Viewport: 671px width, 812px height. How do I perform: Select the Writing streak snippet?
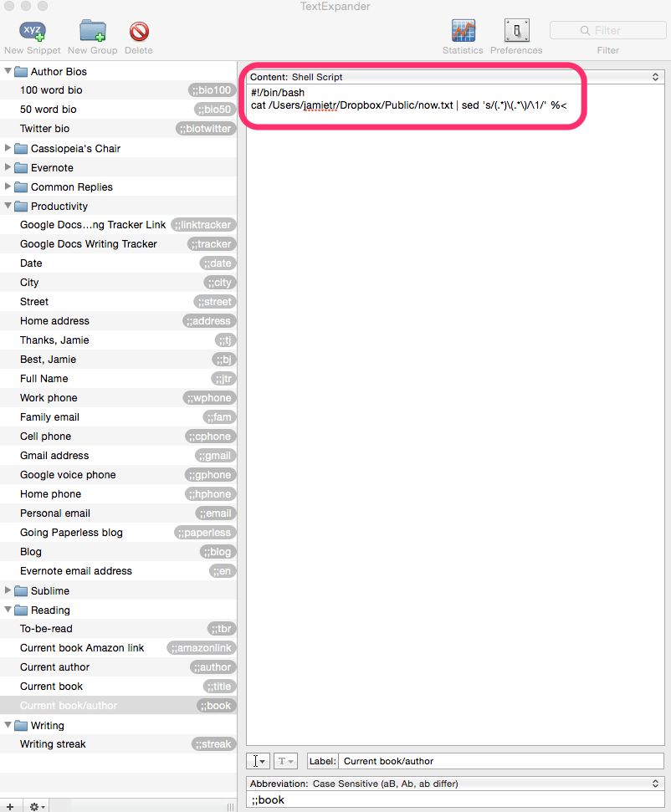[118, 744]
